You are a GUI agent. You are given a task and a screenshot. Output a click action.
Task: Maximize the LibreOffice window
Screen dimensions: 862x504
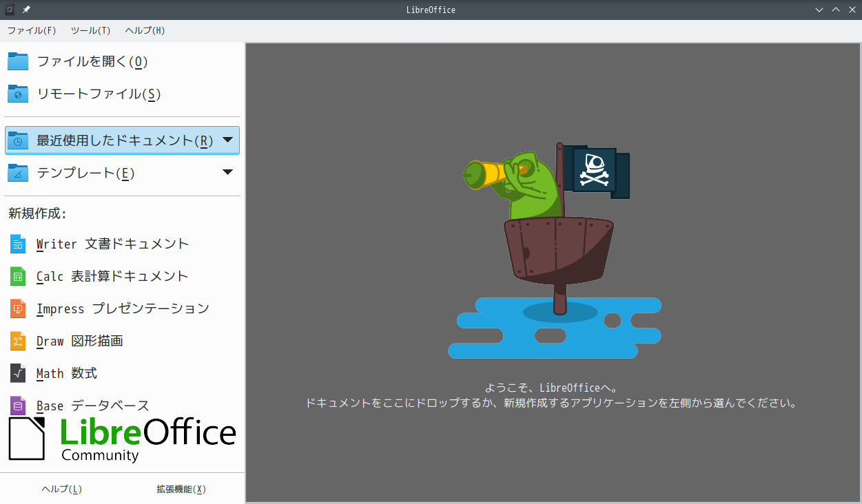836,10
